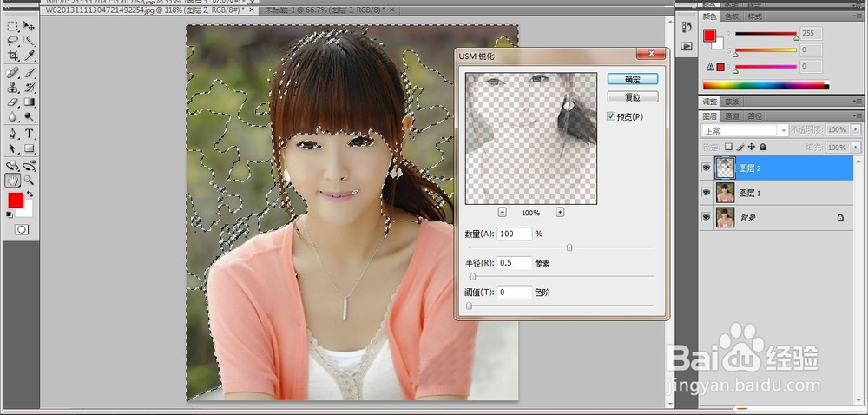
Task: Select the 图层 1 layer thumbnail
Action: 725,193
